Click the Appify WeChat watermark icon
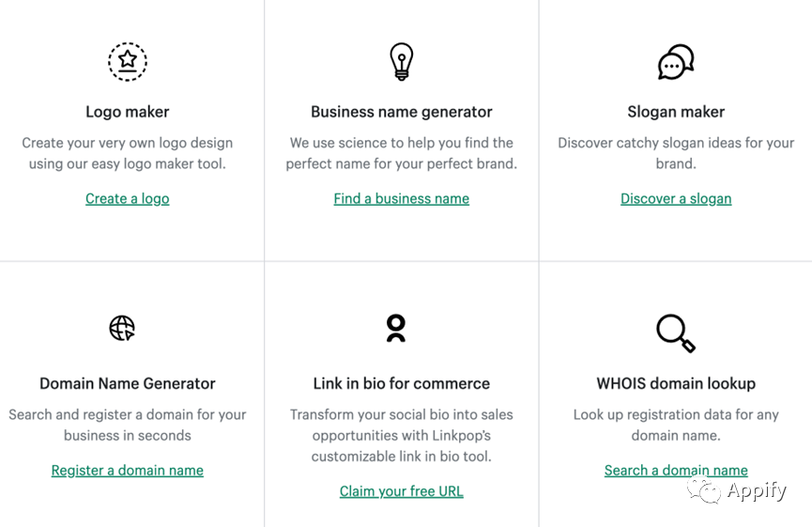 [704, 489]
